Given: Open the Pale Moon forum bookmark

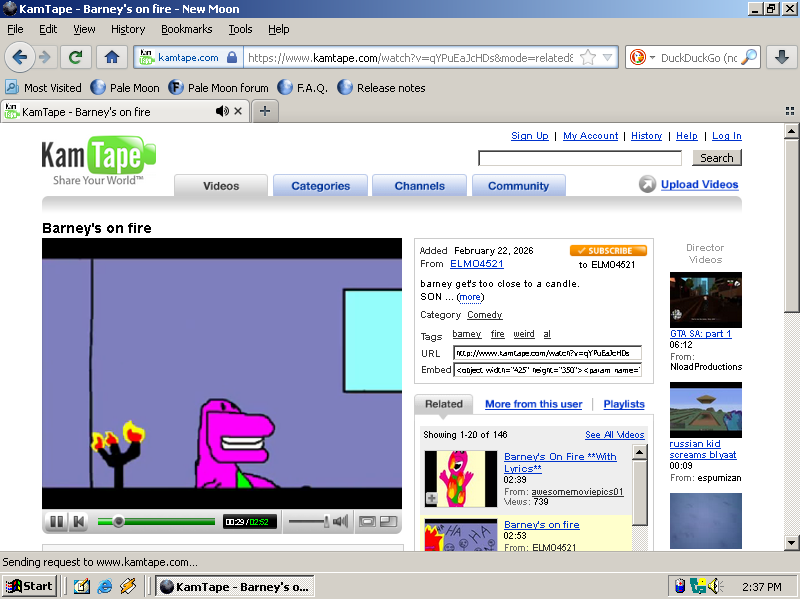Looking at the screenshot, I should pyautogui.click(x=218, y=88).
